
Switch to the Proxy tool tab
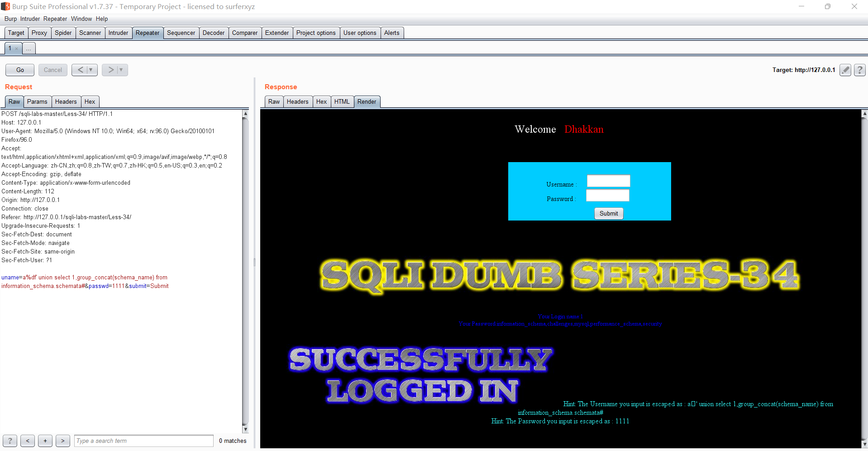click(39, 33)
